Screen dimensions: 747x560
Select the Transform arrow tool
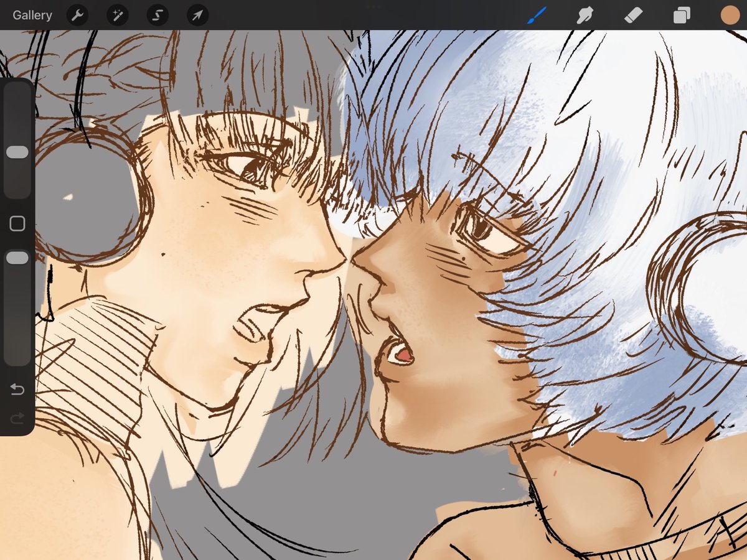196,15
